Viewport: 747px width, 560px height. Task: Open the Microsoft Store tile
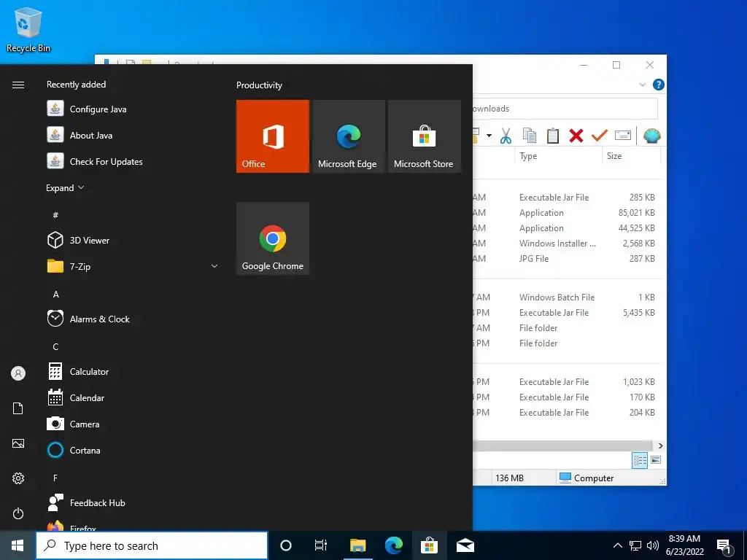pyautogui.click(x=425, y=136)
